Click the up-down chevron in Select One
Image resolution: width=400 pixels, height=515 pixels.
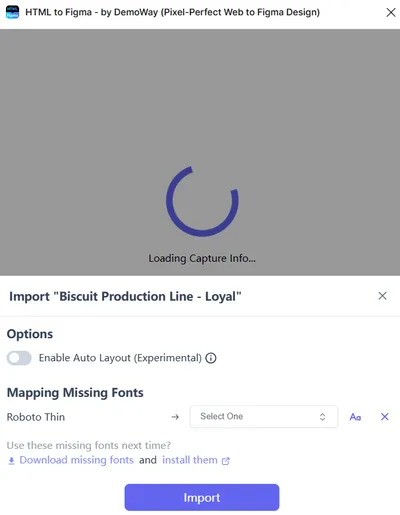pyautogui.click(x=322, y=417)
